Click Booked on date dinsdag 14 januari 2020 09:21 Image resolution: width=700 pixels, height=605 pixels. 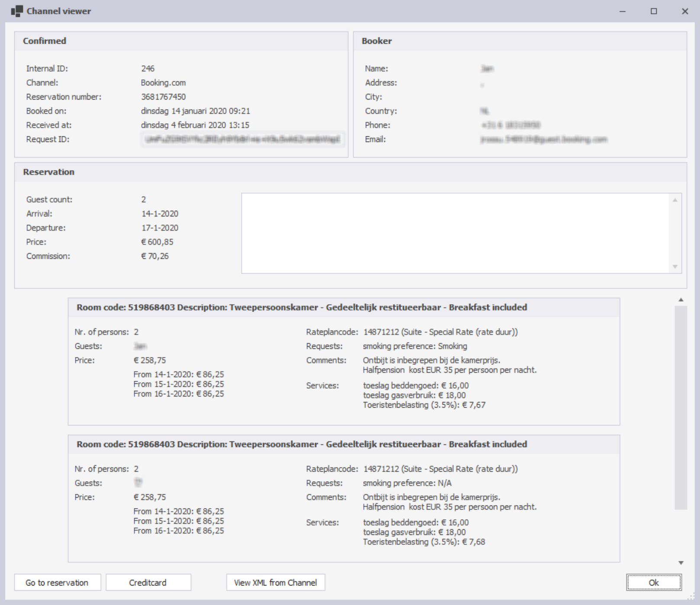click(195, 111)
